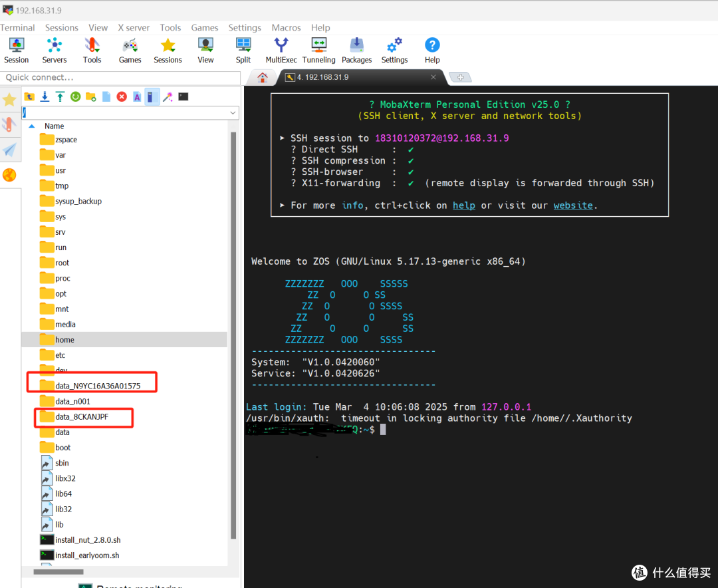Open the favorites star in the left sidebar
The height and width of the screenshot is (588, 718).
click(10, 99)
